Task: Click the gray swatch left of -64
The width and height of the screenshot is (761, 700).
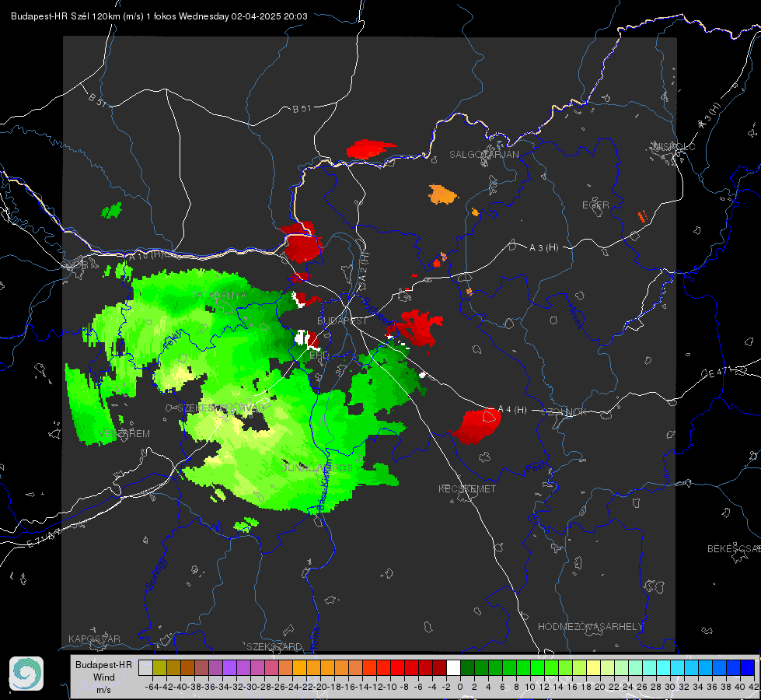Action: (145, 667)
